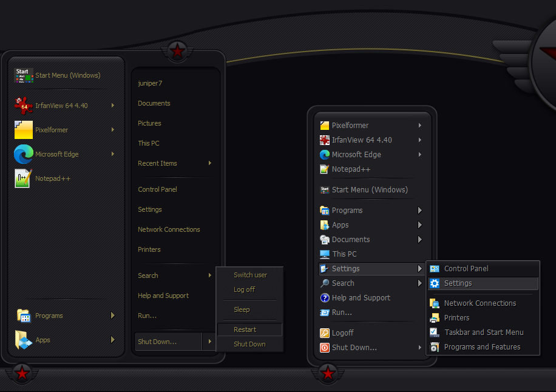Open arrow next to Shut Down... button
Viewport: 556px width, 392px height.
(x=210, y=342)
